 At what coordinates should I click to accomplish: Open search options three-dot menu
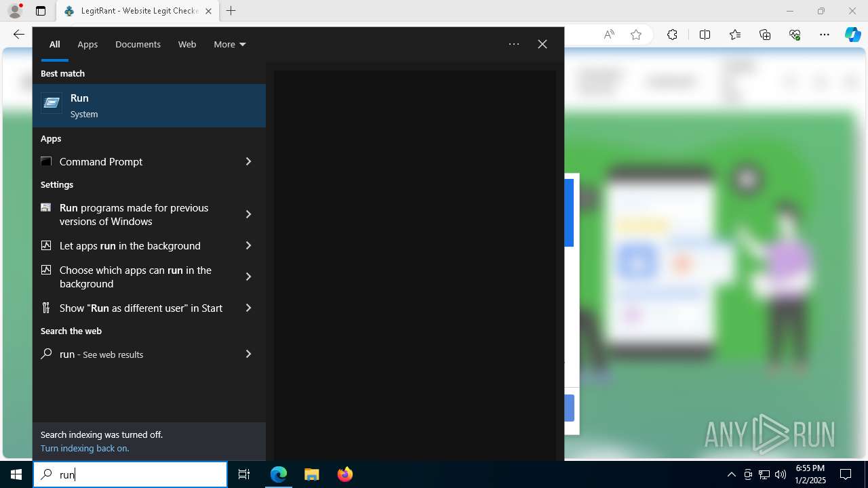tap(514, 44)
